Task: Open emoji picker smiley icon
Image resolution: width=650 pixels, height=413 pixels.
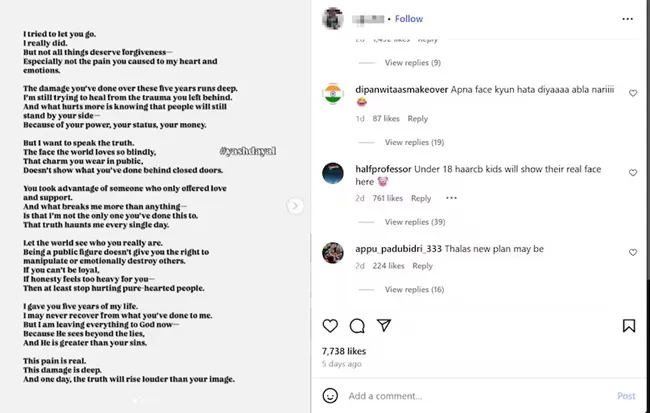Action: click(330, 396)
